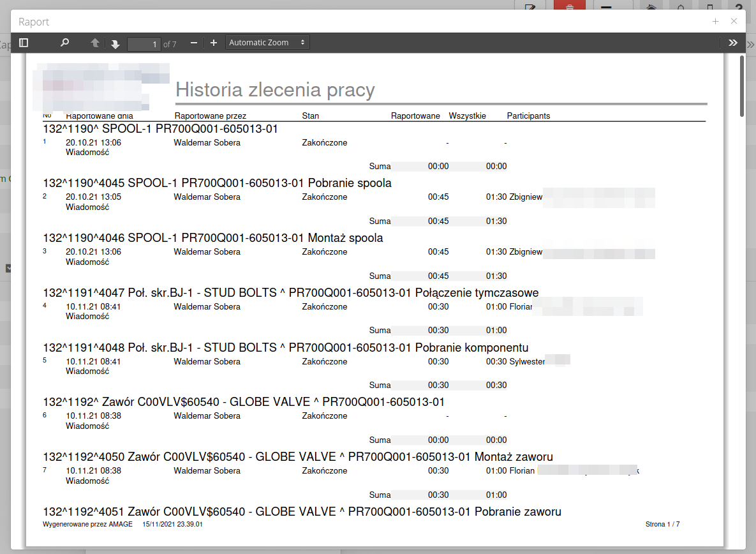Go to the previous page of the report

tap(95, 42)
